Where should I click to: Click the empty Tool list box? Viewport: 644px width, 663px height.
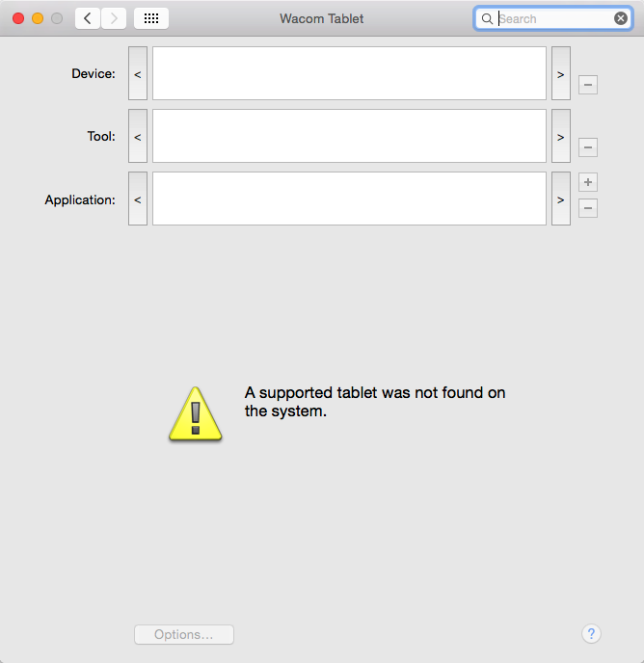[349, 136]
